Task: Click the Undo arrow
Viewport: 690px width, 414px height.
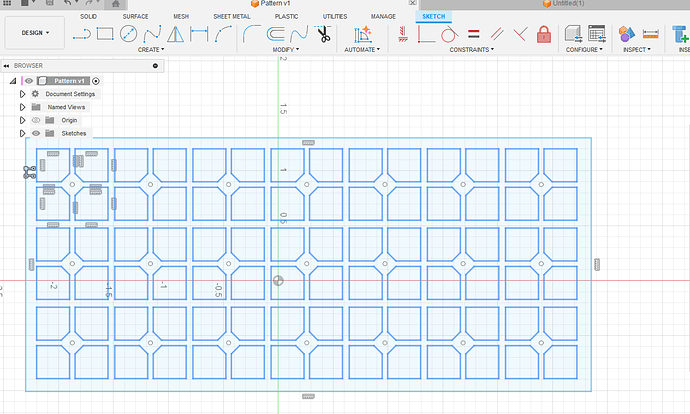Action: pos(68,3)
